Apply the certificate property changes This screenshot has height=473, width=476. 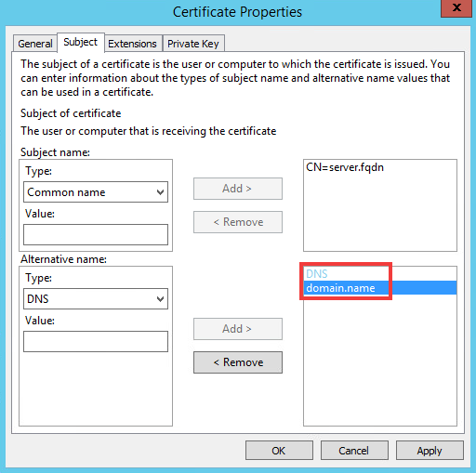coord(430,451)
